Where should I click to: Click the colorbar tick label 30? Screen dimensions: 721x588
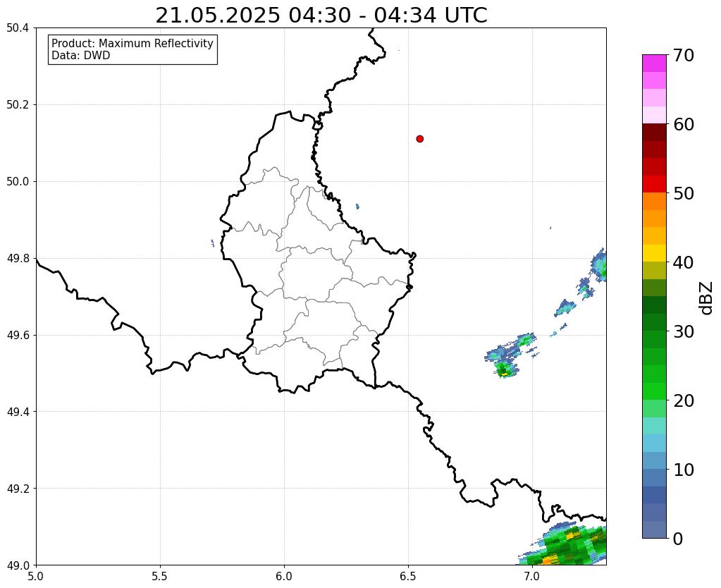click(x=684, y=331)
